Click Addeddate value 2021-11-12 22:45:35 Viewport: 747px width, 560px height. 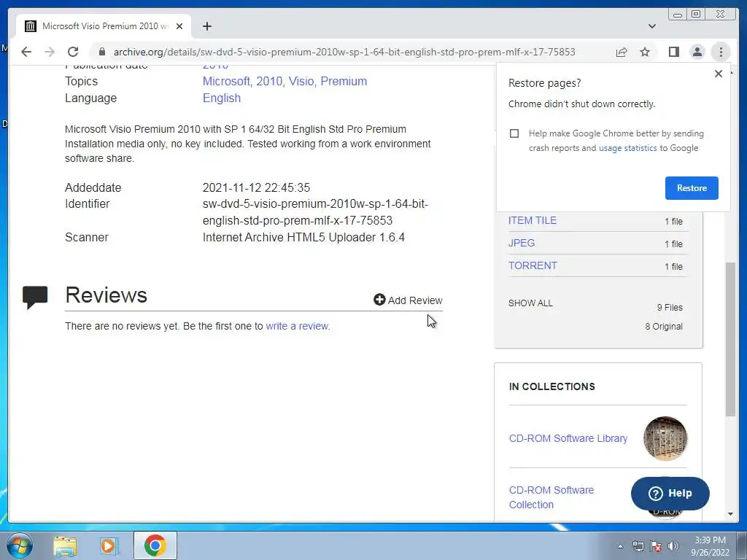[256, 187]
